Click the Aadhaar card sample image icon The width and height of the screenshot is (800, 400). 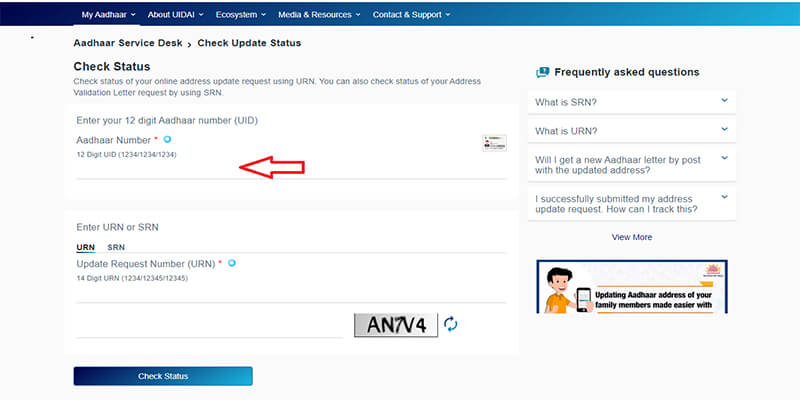pyautogui.click(x=494, y=143)
